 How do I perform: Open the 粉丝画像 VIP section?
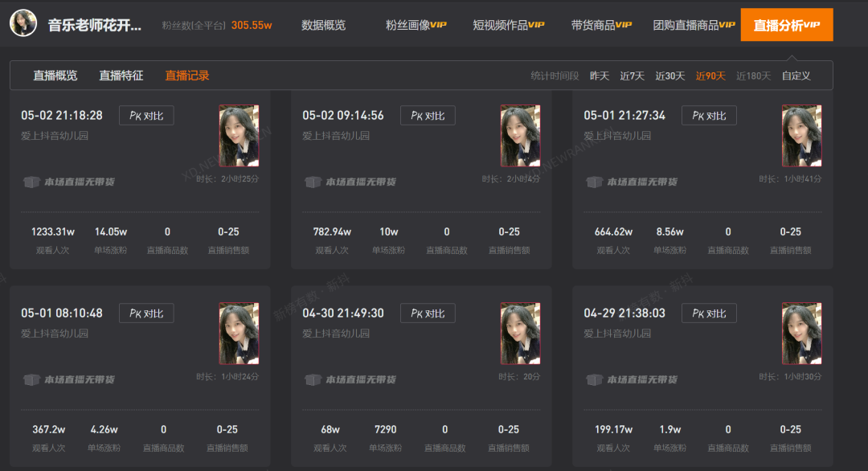tap(416, 25)
